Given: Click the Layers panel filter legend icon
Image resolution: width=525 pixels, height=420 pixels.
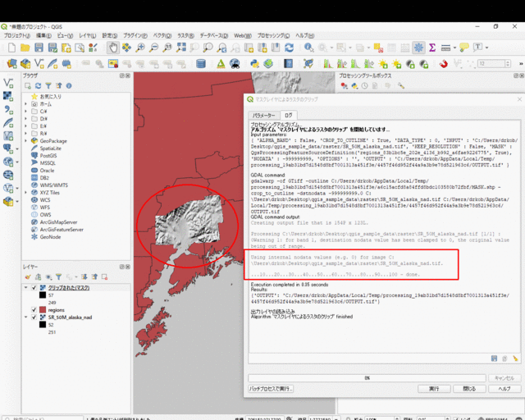Looking at the screenshot, I should coord(58,276).
